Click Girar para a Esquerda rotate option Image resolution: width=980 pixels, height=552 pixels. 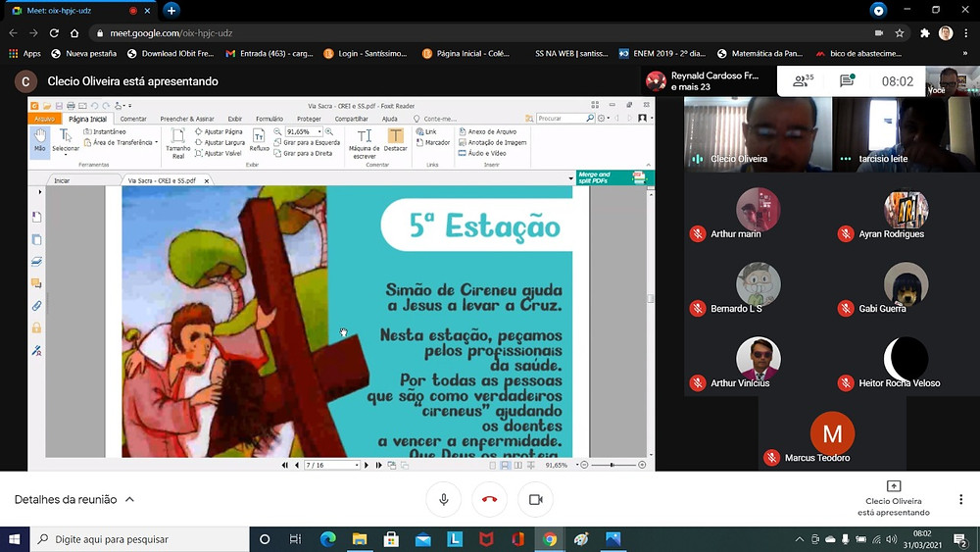307,142
